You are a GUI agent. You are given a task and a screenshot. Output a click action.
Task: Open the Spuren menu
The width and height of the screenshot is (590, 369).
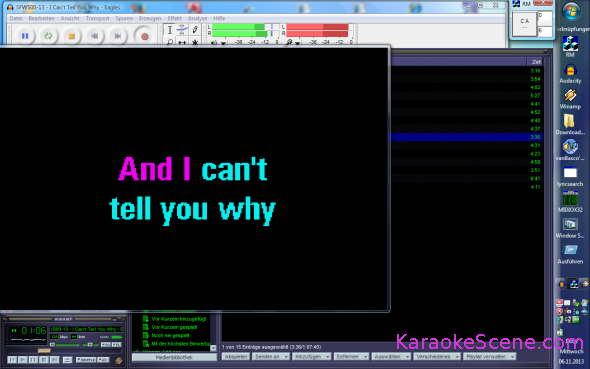pos(124,18)
